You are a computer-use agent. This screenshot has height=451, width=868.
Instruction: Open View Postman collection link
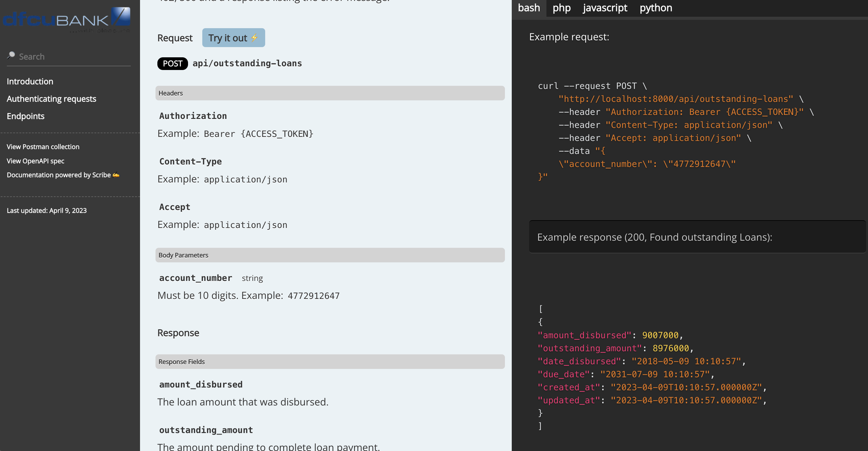point(43,147)
